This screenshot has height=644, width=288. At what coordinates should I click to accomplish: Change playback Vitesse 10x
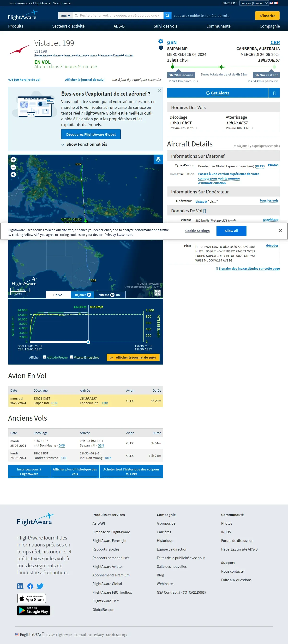click(x=110, y=295)
